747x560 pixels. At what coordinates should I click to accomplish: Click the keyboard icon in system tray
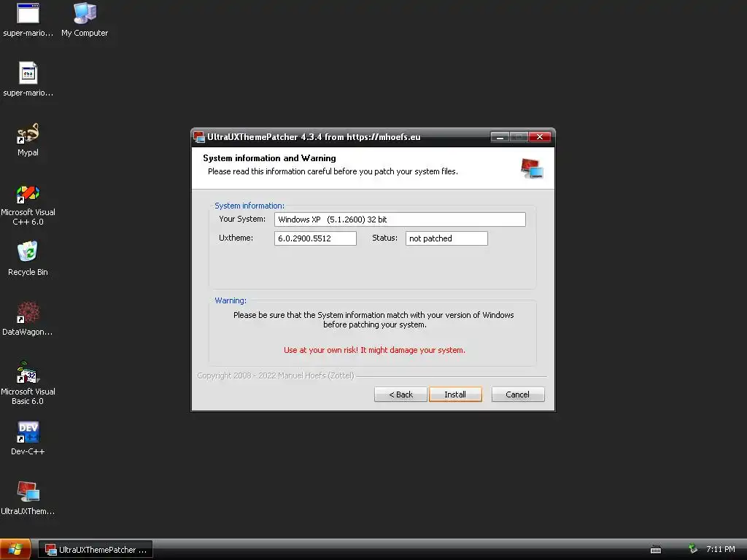(656, 550)
